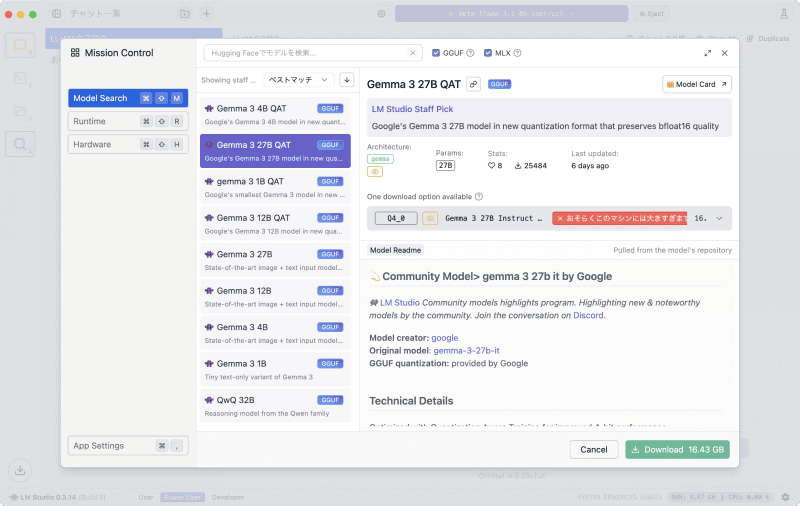This screenshot has height=506, width=800.
Task: Open the gemma-3-27b-it original model link
Action: tap(466, 350)
